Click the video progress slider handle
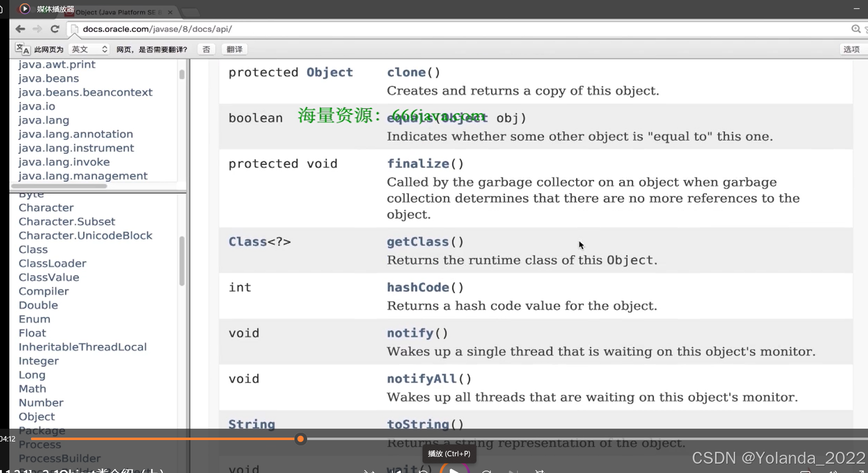Screen dimensions: 868x473 click(x=300, y=439)
